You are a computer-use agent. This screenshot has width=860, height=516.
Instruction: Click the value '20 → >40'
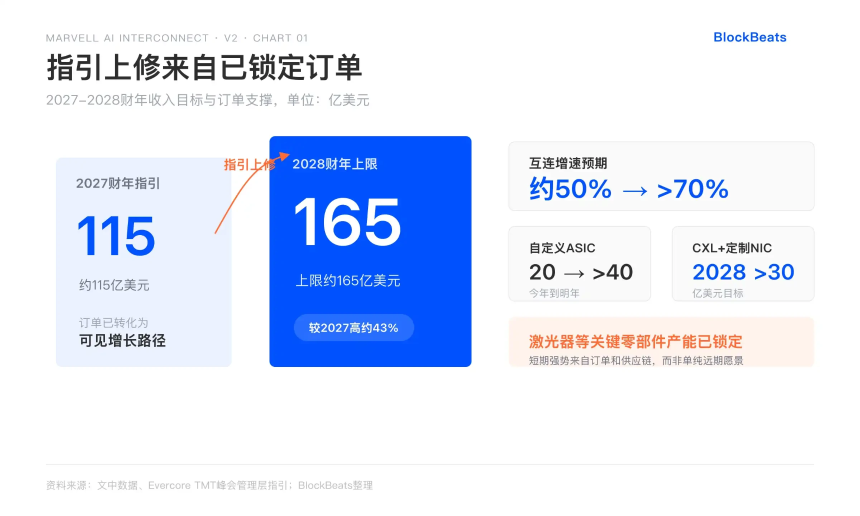[x=581, y=273]
